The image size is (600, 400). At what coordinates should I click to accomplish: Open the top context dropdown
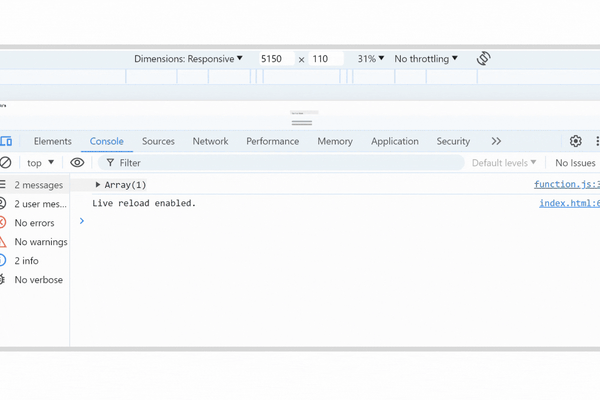pyautogui.click(x=40, y=163)
